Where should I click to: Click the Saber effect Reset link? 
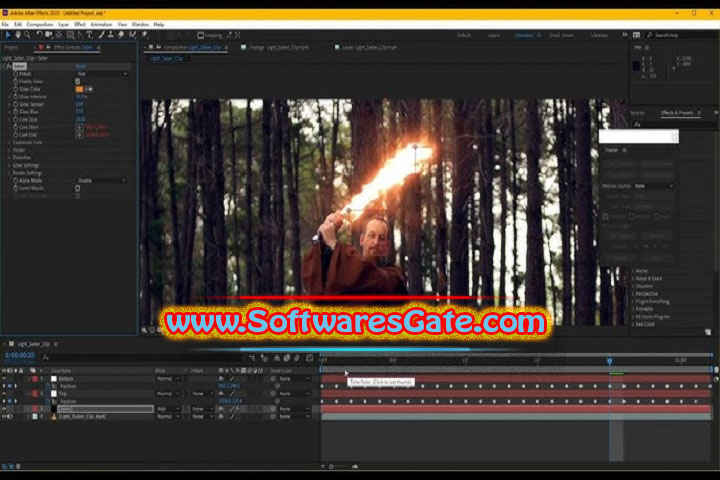click(x=81, y=67)
